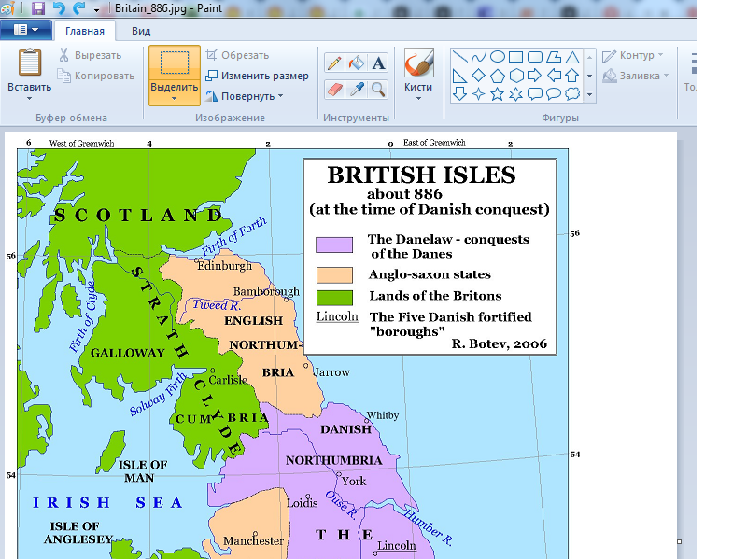Click the Изменить размер button
747x560 pixels.
(258, 76)
